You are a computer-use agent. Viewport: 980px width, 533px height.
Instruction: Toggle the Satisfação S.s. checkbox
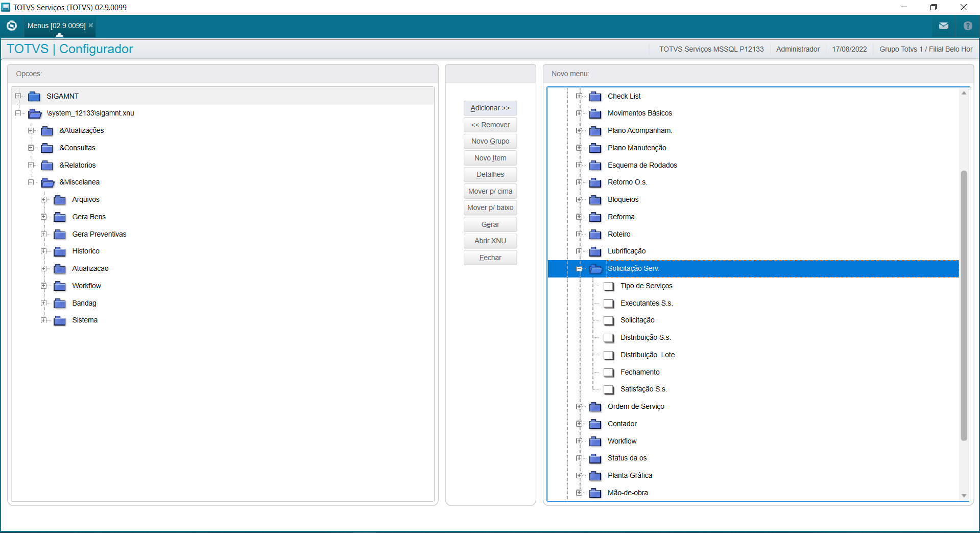tap(609, 389)
